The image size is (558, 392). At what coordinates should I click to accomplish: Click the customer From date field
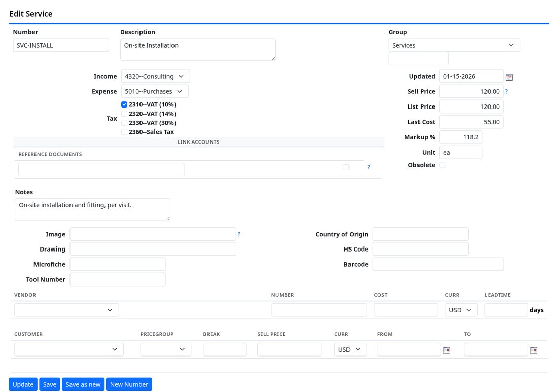[409, 349]
